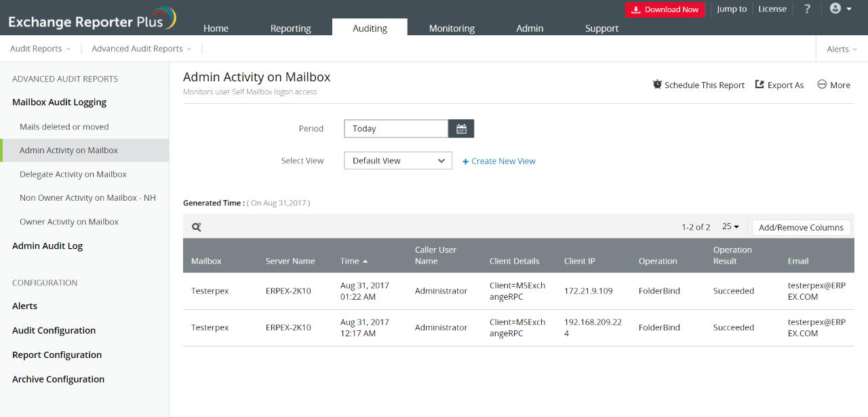Click the Server Name column header
Image resolution: width=868 pixels, height=417 pixels.
(290, 261)
